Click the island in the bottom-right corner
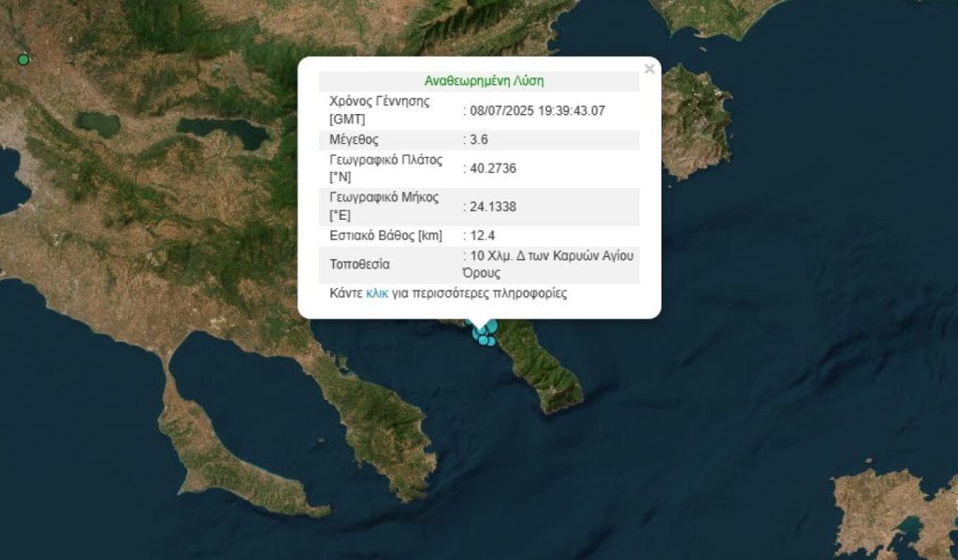Screen dimensions: 958x560 click(x=889, y=510)
